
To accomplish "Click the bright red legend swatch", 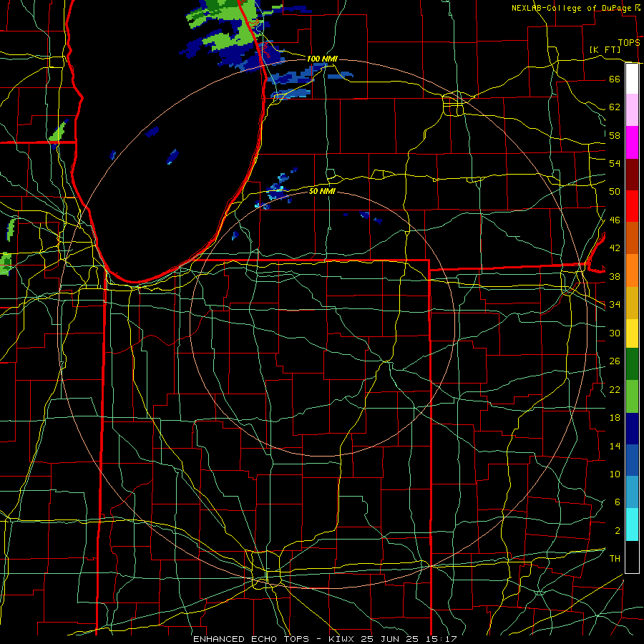I will coord(632,206).
